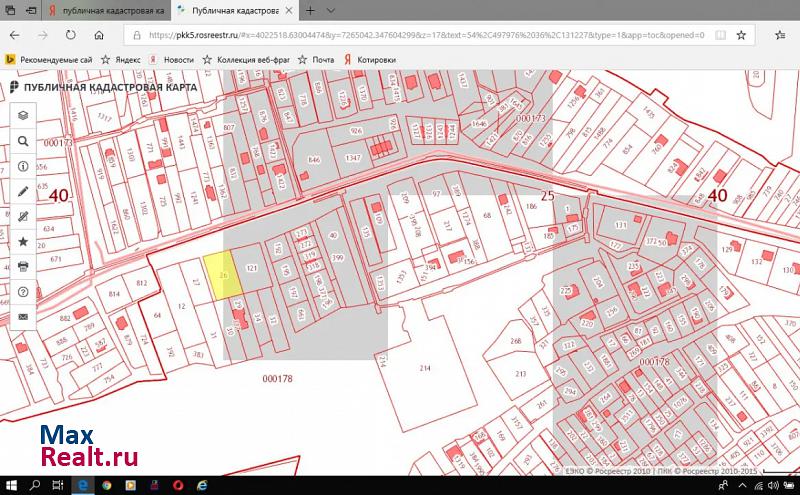Click the star favorites icon in map sidebar
Image resolution: width=800 pixels, height=495 pixels.
(23, 241)
